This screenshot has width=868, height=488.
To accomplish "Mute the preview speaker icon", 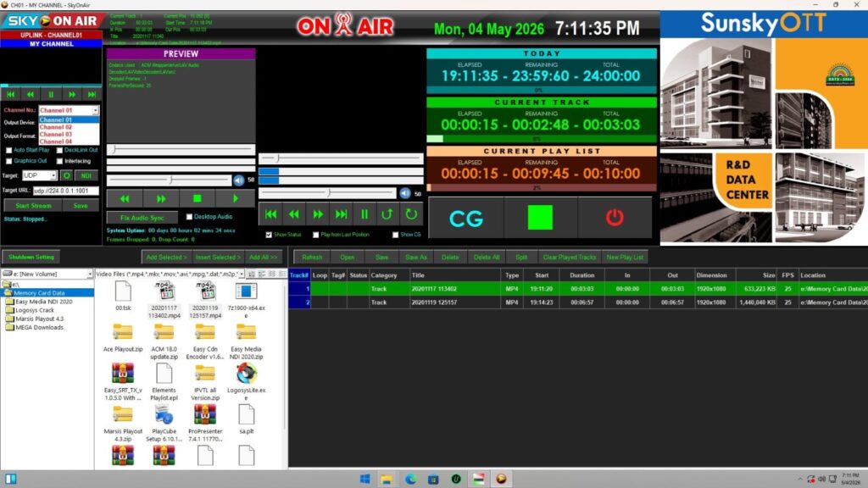I will coord(238,180).
